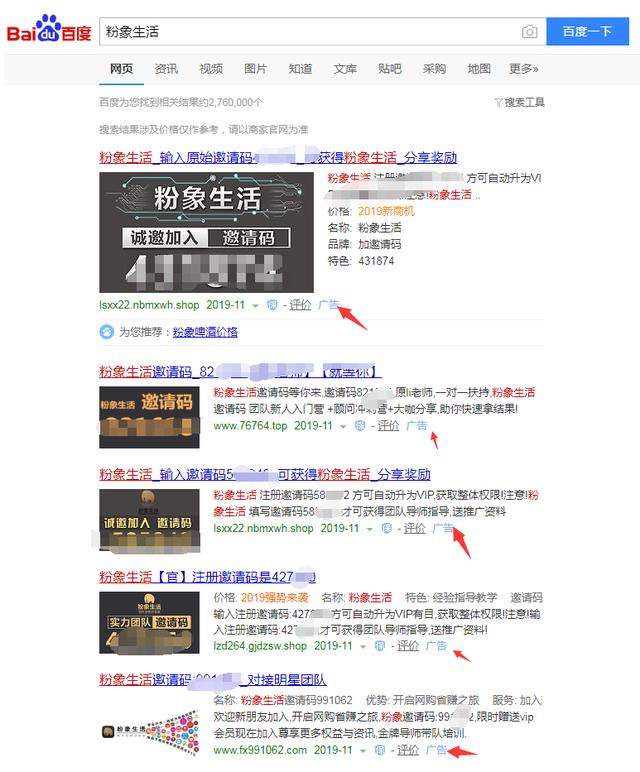
Task: Click shield icon in www.fx991062.com row
Action: coord(380,750)
